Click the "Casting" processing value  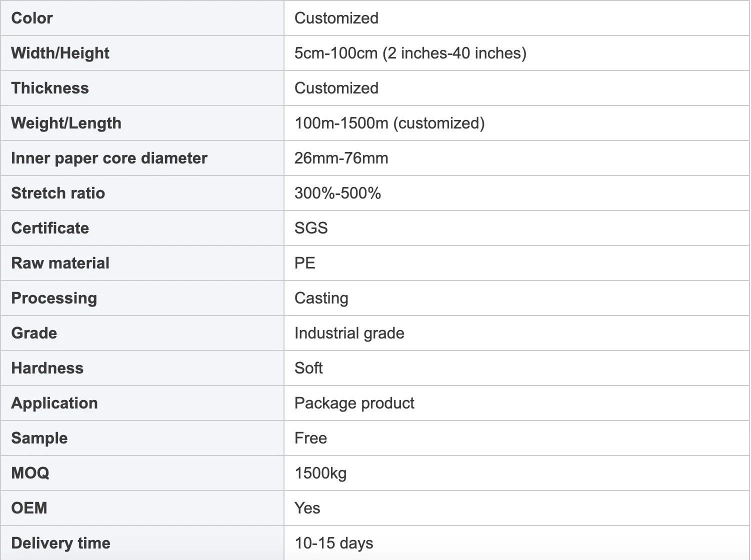[321, 298]
